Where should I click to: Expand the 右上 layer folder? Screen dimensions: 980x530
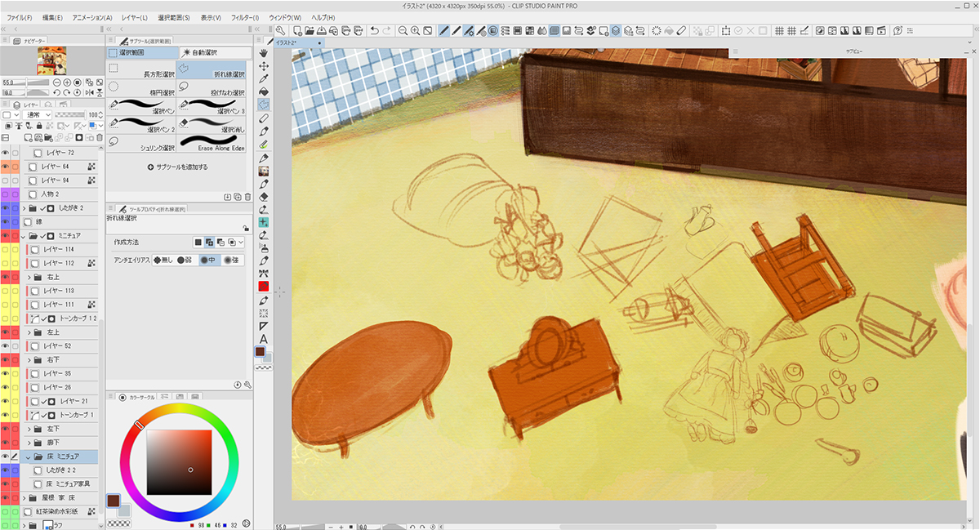(x=29, y=278)
